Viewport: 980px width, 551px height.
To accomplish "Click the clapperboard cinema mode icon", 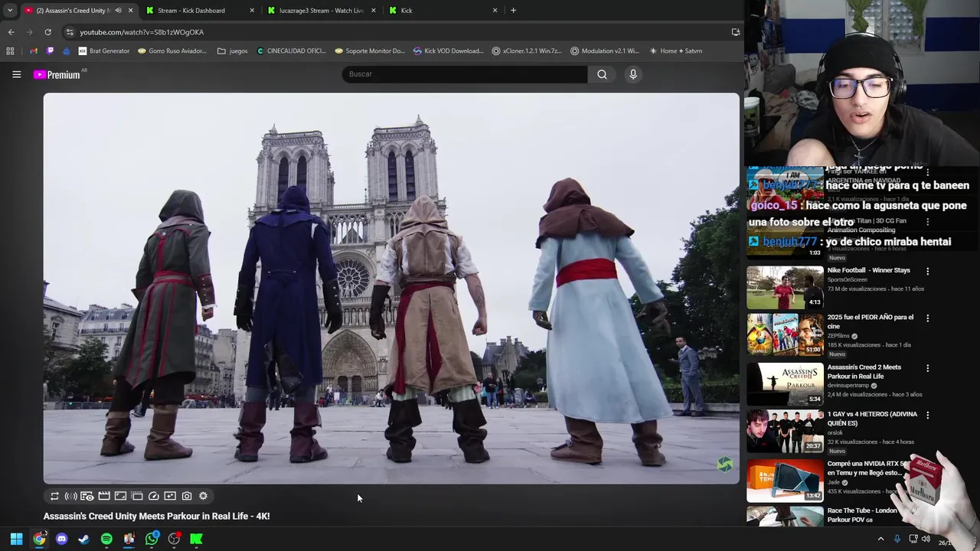I will tap(104, 496).
